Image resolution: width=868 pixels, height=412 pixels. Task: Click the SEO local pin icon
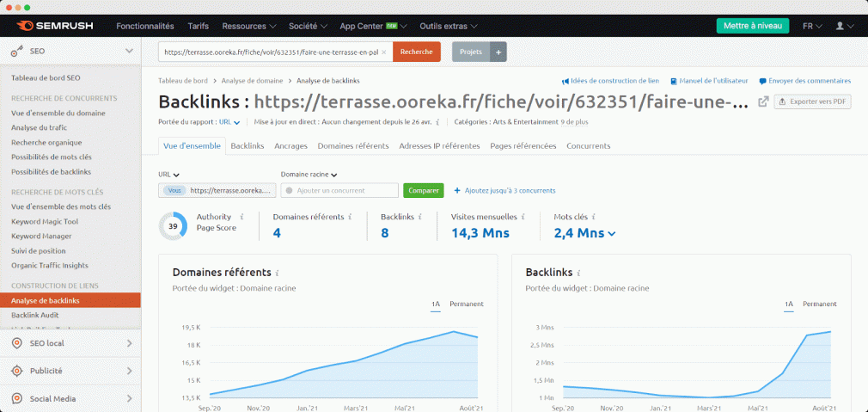pos(17,343)
